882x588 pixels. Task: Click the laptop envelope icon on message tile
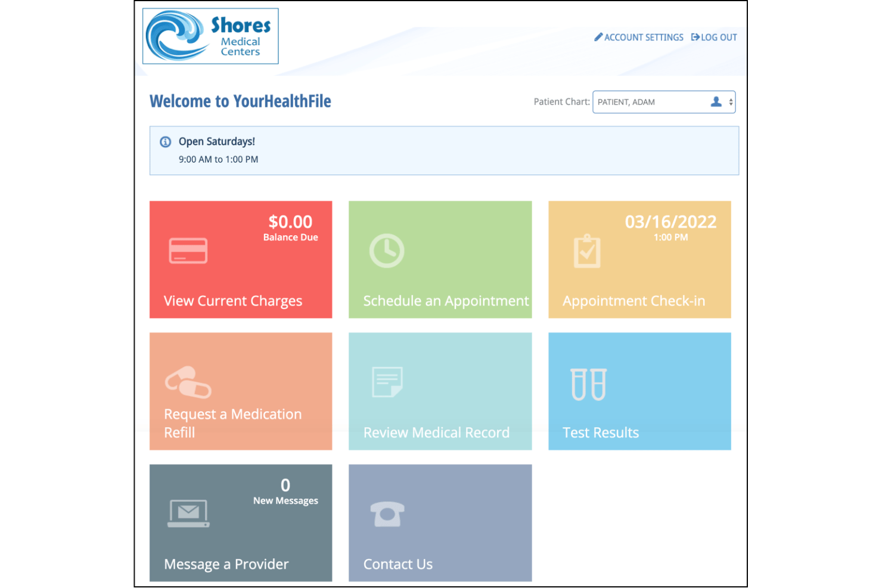(x=188, y=514)
